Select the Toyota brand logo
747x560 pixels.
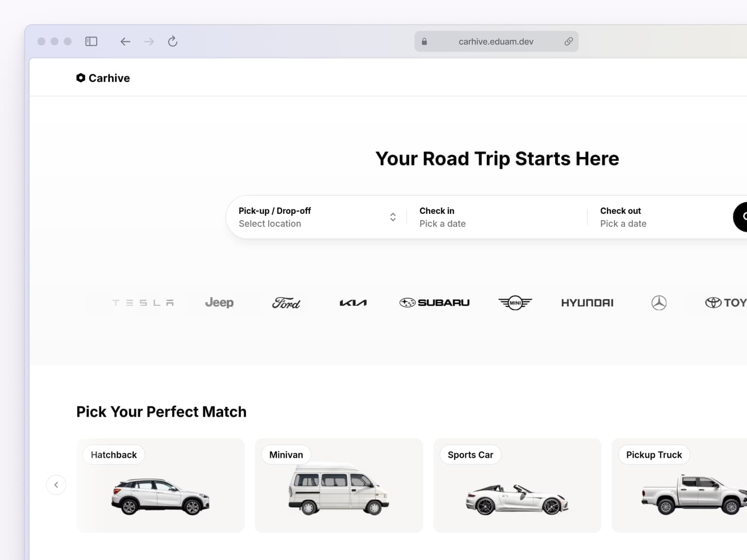click(726, 303)
